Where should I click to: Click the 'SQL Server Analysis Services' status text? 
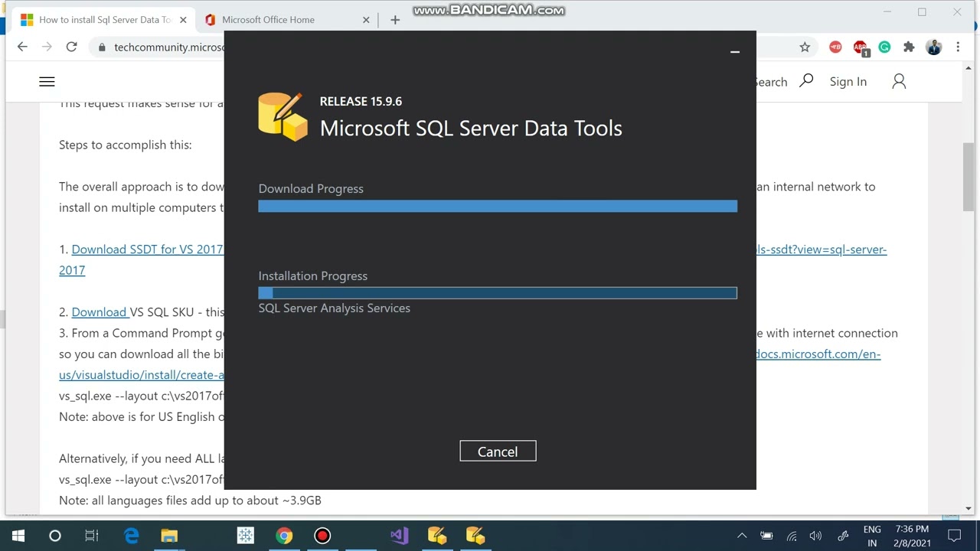tap(335, 308)
